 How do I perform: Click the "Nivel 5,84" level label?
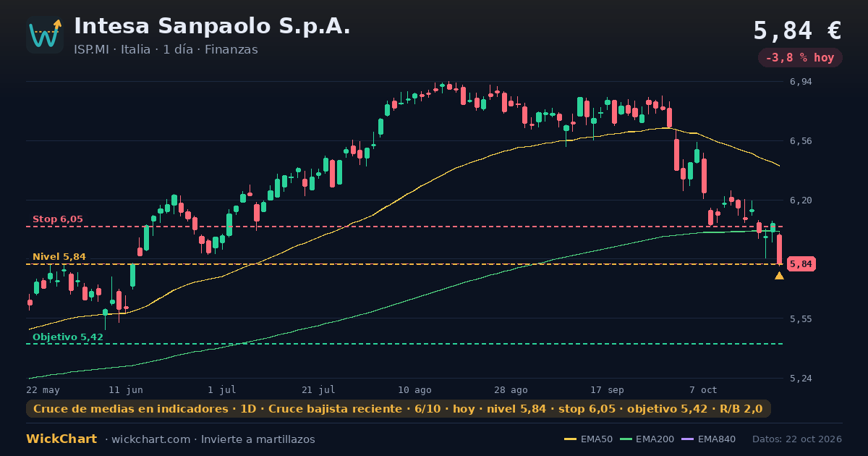[x=59, y=256]
